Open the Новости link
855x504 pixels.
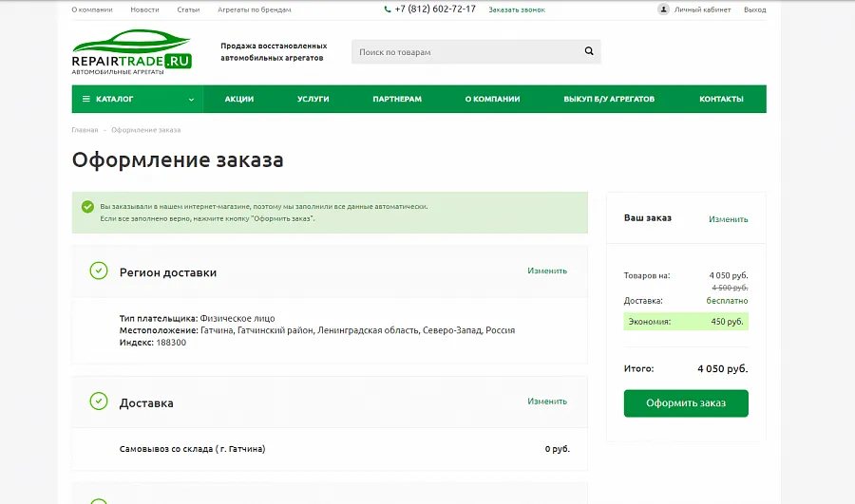click(144, 9)
